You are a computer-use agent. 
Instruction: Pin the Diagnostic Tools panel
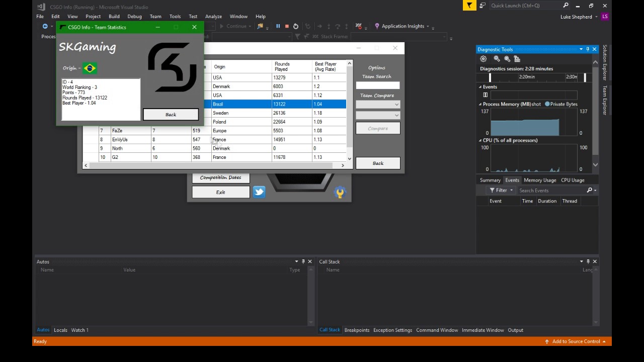pos(588,49)
